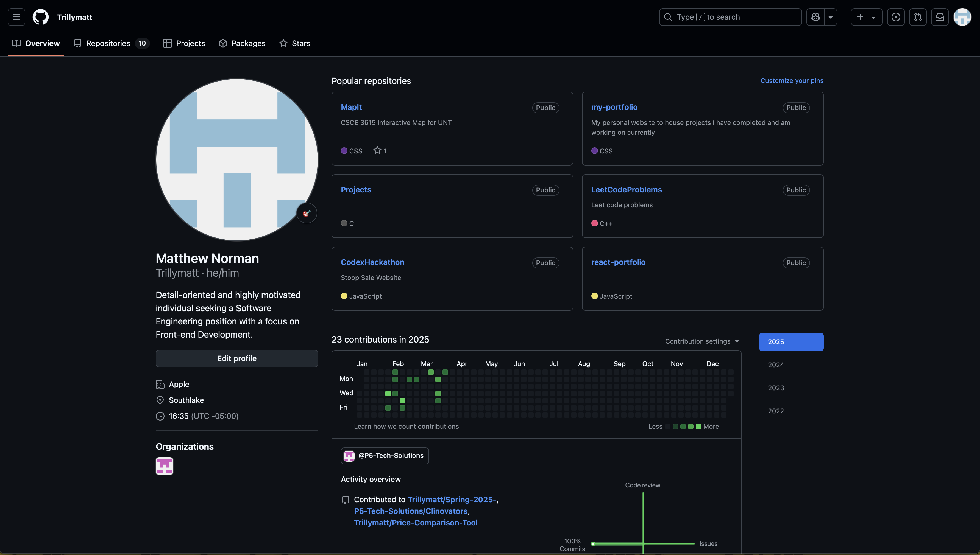Click the search magnifier in the search bar

click(x=668, y=17)
